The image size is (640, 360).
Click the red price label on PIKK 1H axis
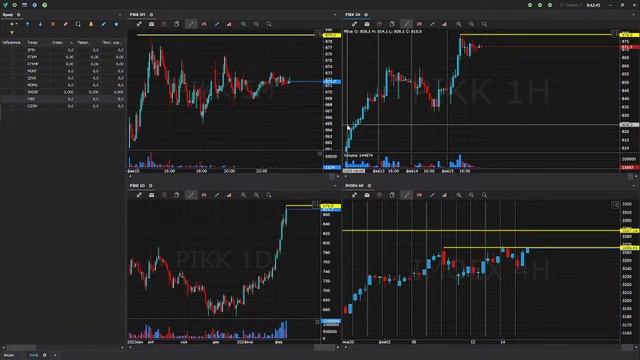(629, 47)
